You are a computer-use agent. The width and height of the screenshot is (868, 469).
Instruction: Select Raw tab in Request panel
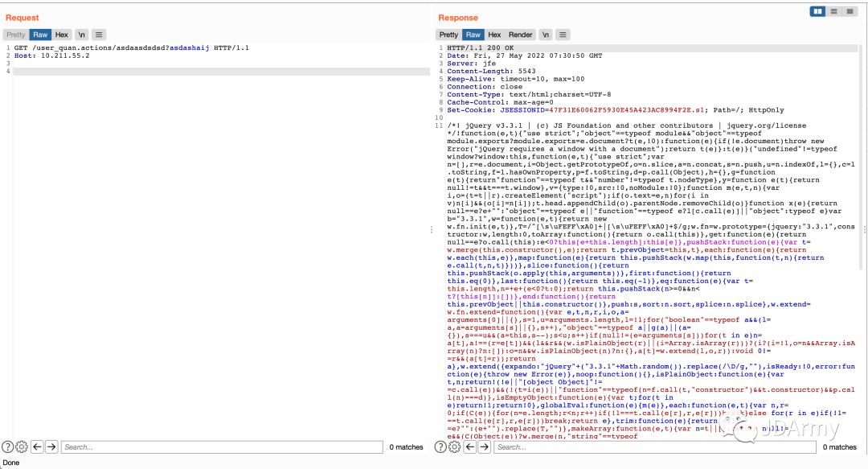[x=40, y=35]
